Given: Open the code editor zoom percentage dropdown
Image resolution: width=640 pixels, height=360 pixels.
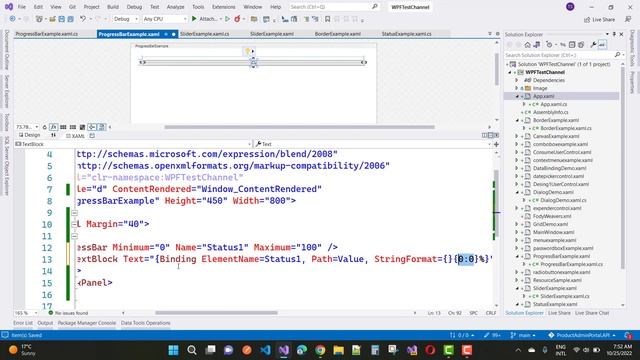Looking at the screenshot, I should coord(27,313).
